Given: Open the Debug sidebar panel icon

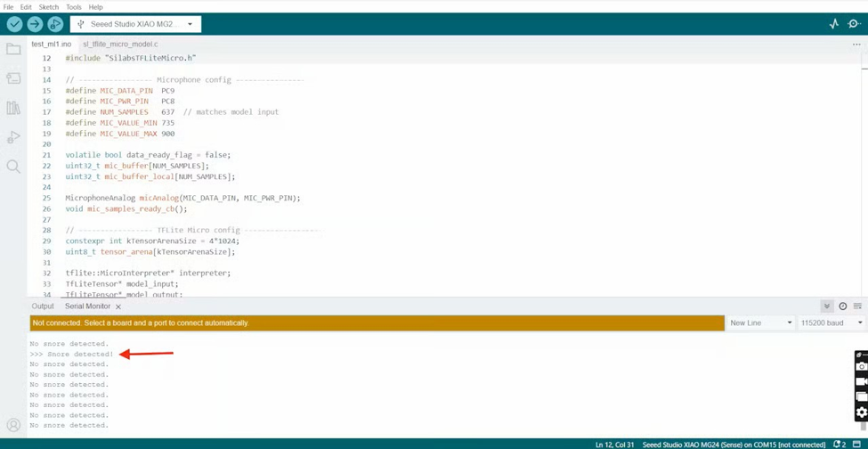Looking at the screenshot, I should coord(13,136).
